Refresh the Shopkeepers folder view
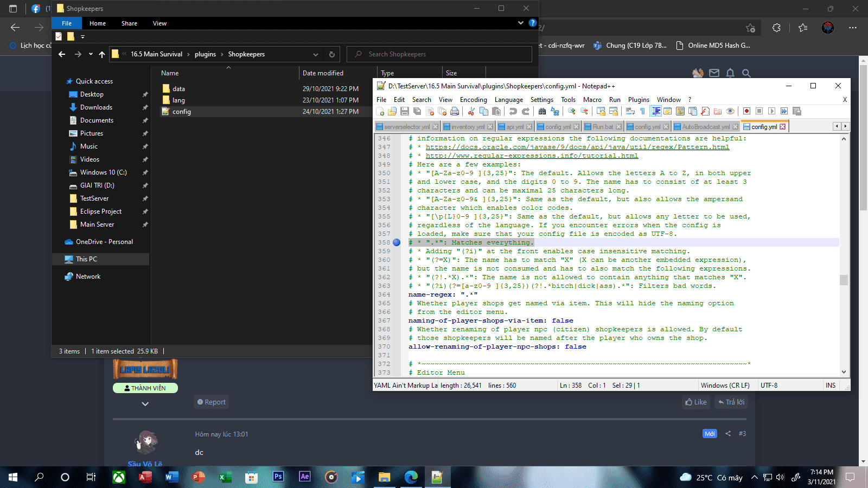Image resolution: width=868 pixels, height=488 pixels. click(x=331, y=54)
